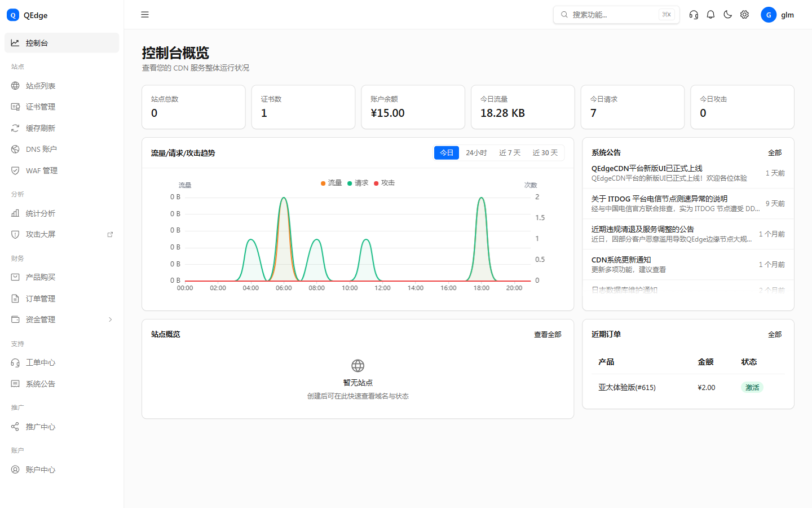The height and width of the screenshot is (508, 812).
Task: Click the 今日攻击 0 card
Action: 742,107
